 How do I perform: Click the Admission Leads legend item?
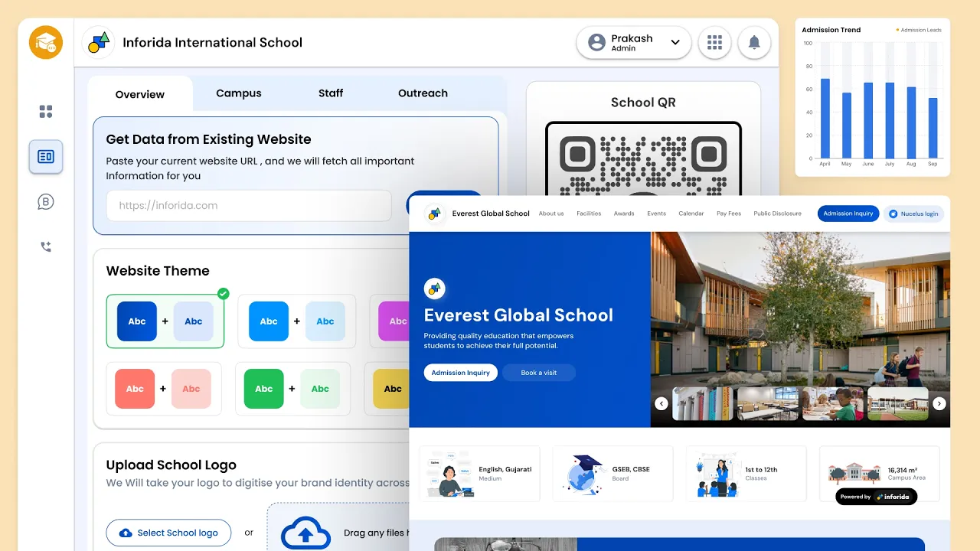coord(919,30)
